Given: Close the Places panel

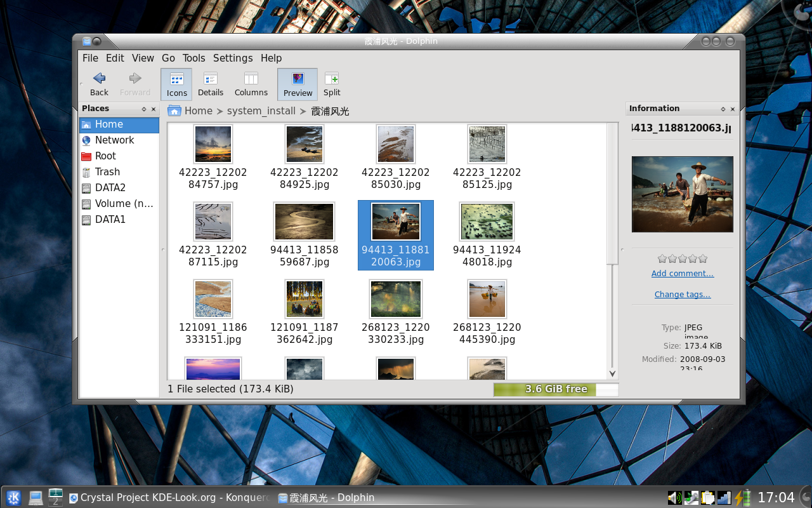Looking at the screenshot, I should click(x=154, y=109).
